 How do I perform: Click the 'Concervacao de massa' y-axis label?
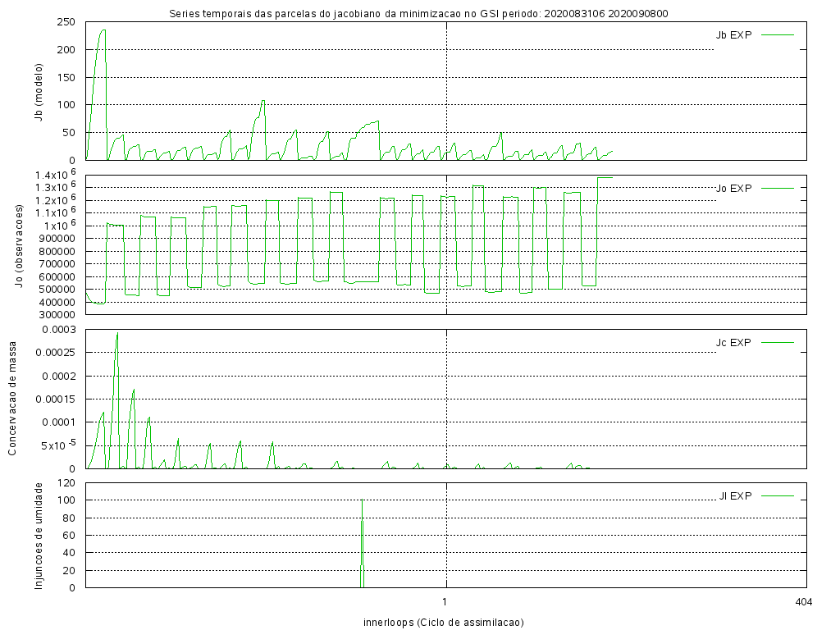click(x=13, y=399)
